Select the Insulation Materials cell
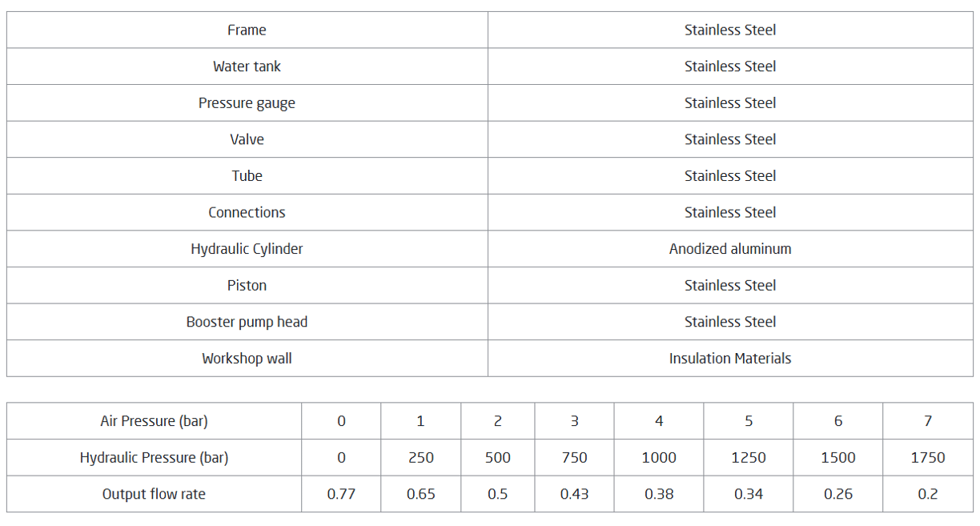Image resolution: width=980 pixels, height=526 pixels. pyautogui.click(x=730, y=359)
